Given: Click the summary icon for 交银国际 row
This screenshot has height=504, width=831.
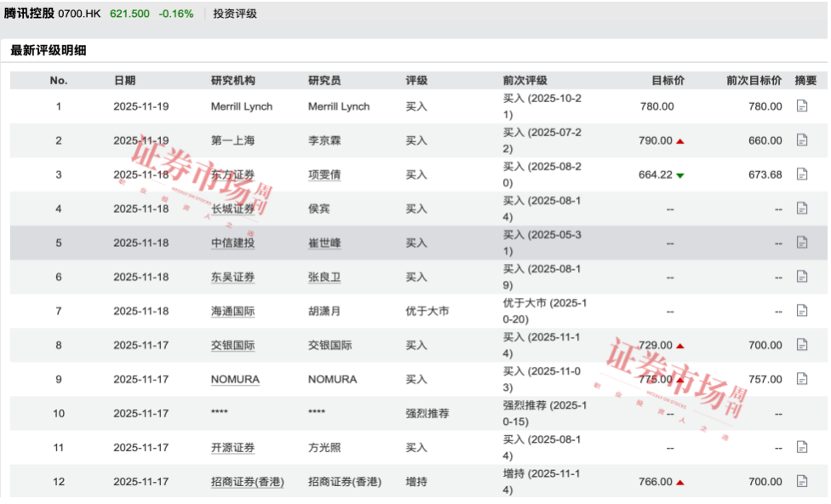Looking at the screenshot, I should 800,345.
